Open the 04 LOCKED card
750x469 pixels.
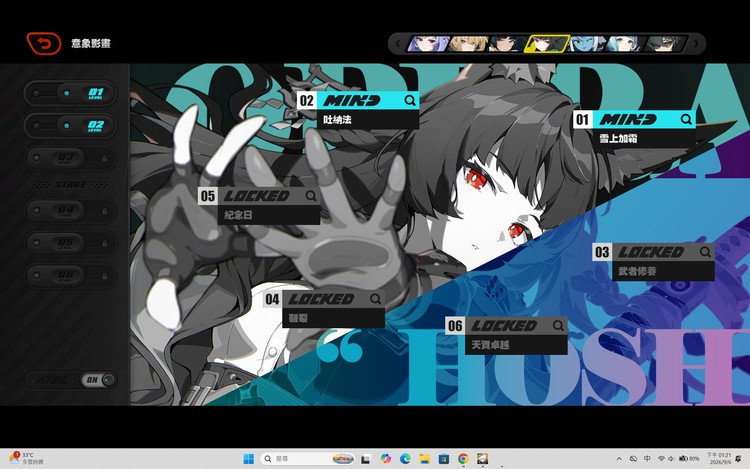324,308
